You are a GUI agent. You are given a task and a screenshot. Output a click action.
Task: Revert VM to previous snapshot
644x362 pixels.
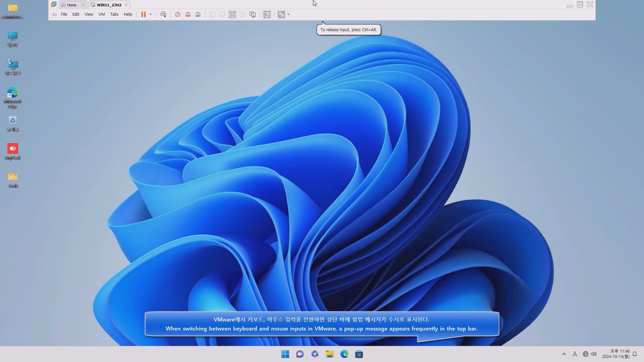[x=188, y=14]
